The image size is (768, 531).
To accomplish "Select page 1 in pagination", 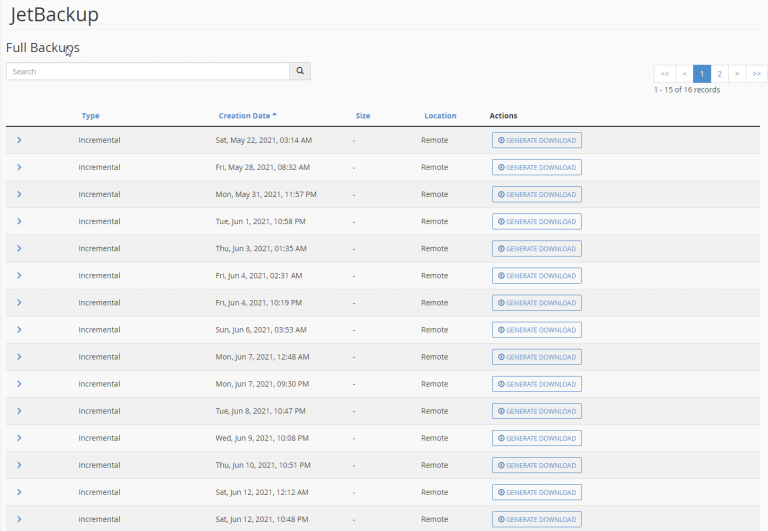I will click(x=702, y=73).
